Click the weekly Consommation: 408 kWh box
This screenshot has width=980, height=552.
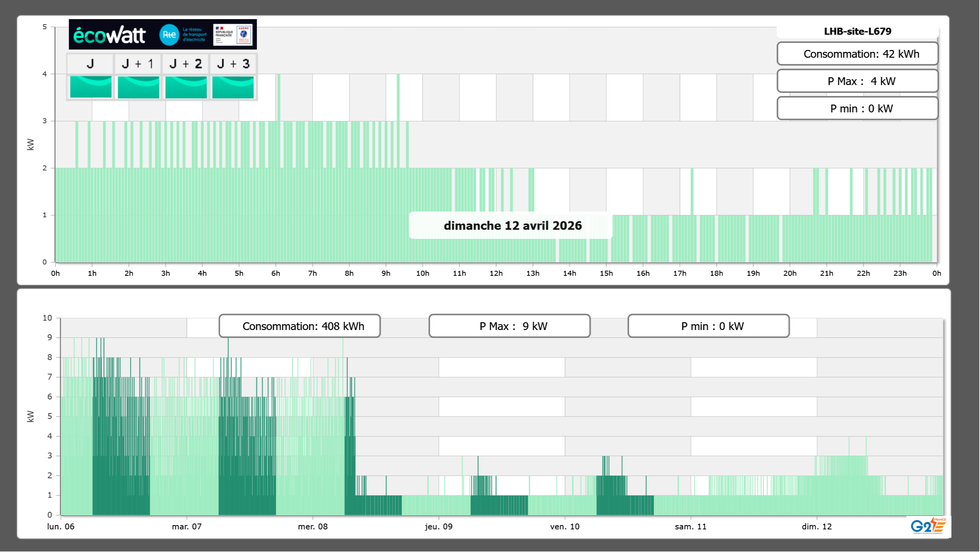pyautogui.click(x=299, y=326)
